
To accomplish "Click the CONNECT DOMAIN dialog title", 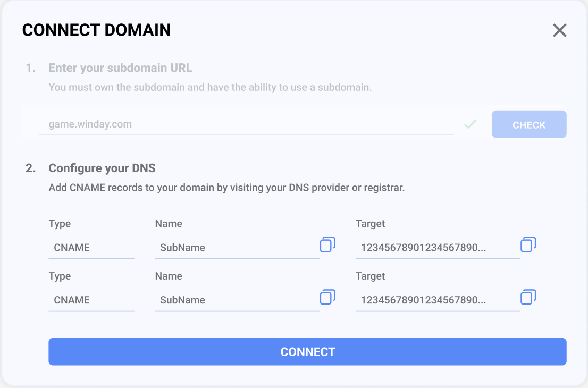I will [96, 30].
